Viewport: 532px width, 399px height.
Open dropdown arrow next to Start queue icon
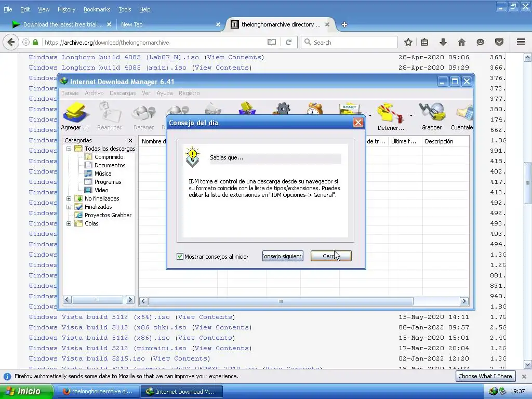click(x=370, y=116)
